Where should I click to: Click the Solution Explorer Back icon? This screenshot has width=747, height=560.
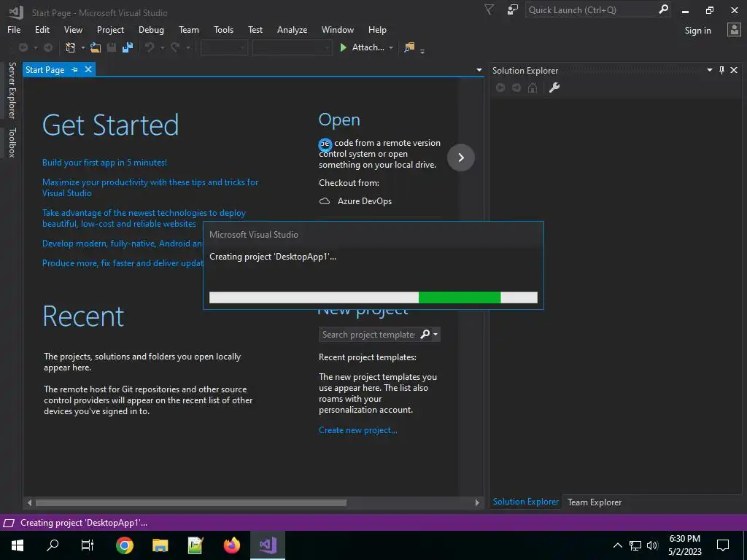[500, 87]
